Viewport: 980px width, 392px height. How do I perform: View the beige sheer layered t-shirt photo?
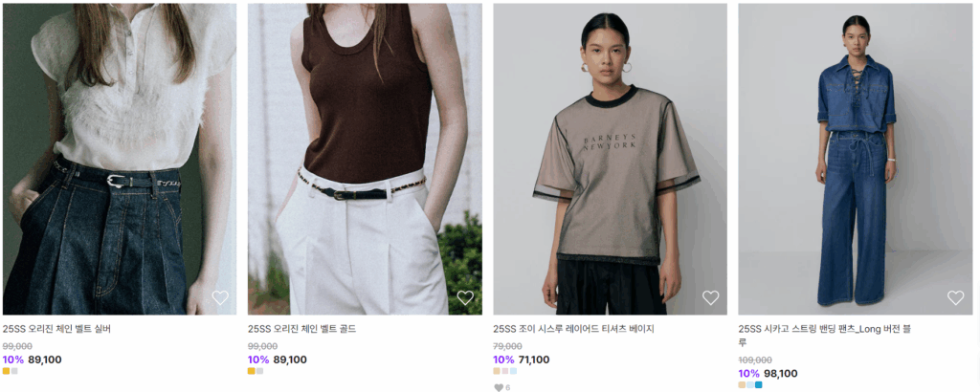610,159
